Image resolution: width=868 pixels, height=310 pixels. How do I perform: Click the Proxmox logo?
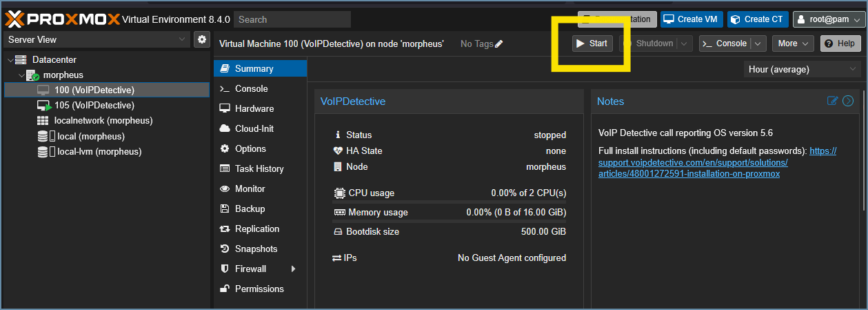pyautogui.click(x=62, y=19)
